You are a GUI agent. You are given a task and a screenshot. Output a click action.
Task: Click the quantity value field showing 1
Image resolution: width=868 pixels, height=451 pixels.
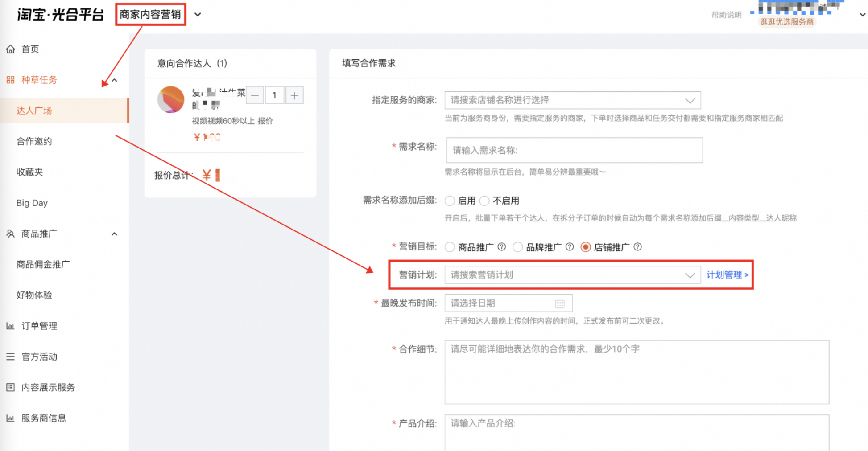click(x=274, y=95)
